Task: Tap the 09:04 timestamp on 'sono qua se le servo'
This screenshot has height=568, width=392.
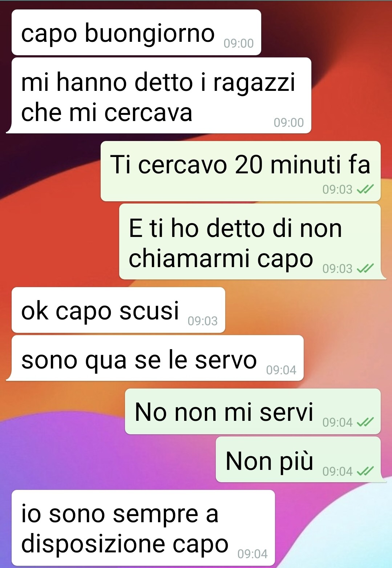Action: 281,370
